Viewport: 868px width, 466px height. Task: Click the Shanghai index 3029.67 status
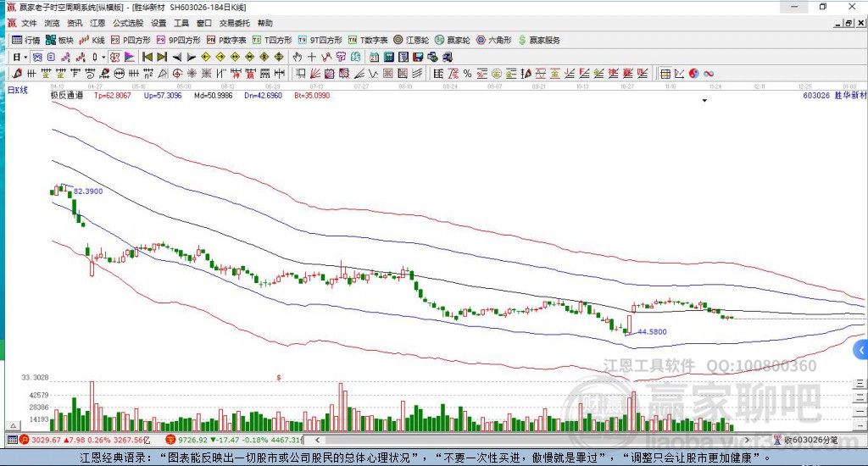(x=85, y=440)
